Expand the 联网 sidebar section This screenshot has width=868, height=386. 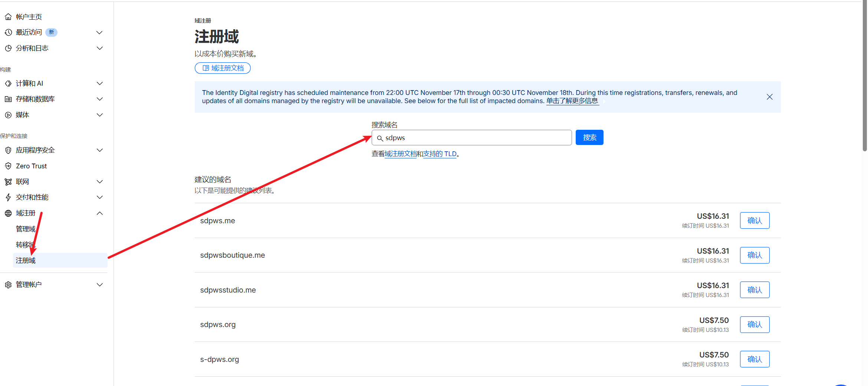click(99, 182)
